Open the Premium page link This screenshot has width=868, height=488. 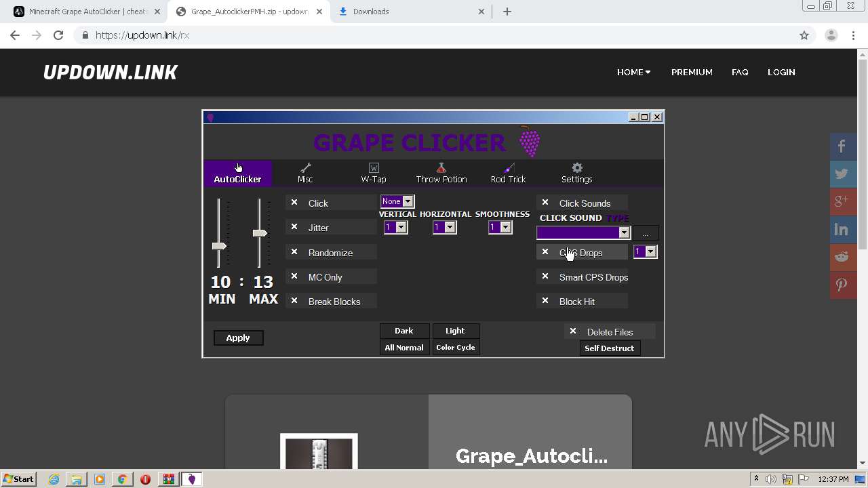(x=692, y=72)
